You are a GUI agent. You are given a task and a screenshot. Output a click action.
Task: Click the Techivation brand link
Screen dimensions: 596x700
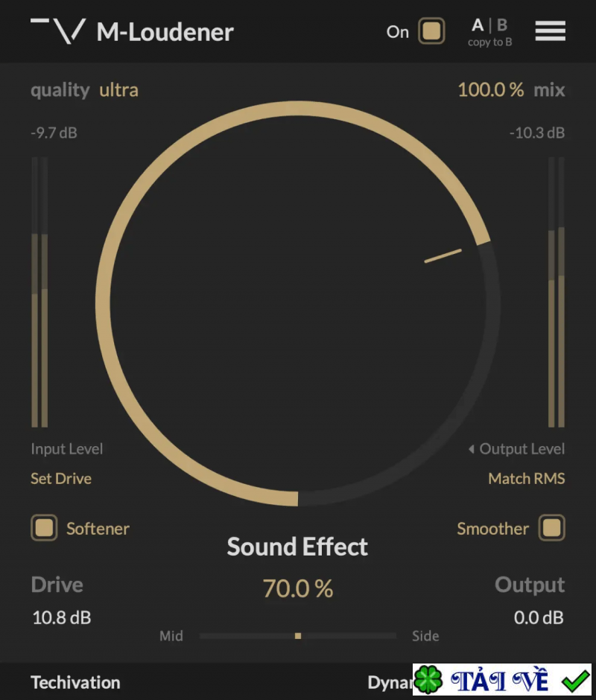pos(75,683)
